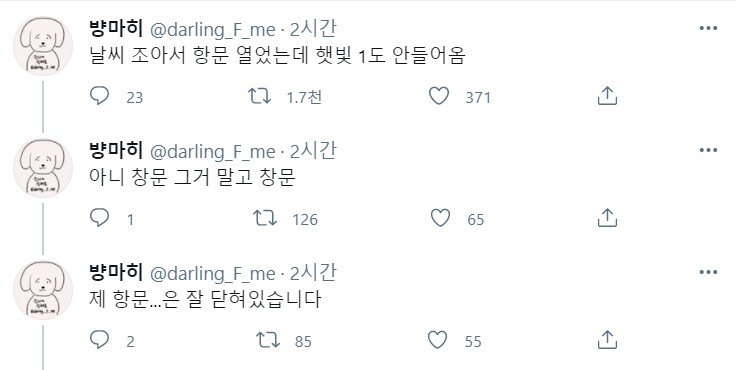Reply to the second tweet with 1 reply
Viewport: 736px width, 370px height.
click(99, 218)
